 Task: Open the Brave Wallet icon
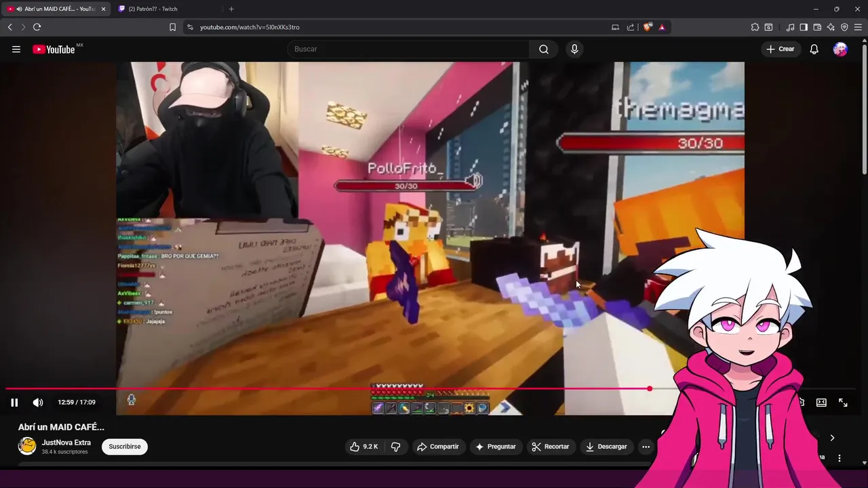tap(817, 27)
